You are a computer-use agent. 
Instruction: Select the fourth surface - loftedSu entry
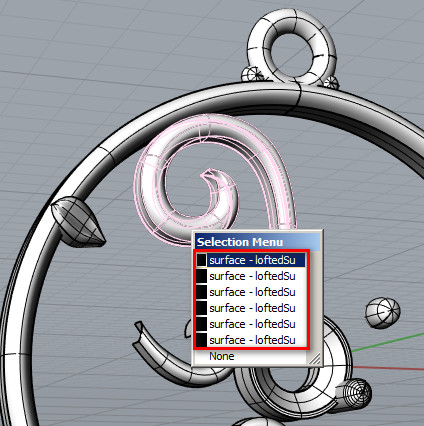(251, 308)
